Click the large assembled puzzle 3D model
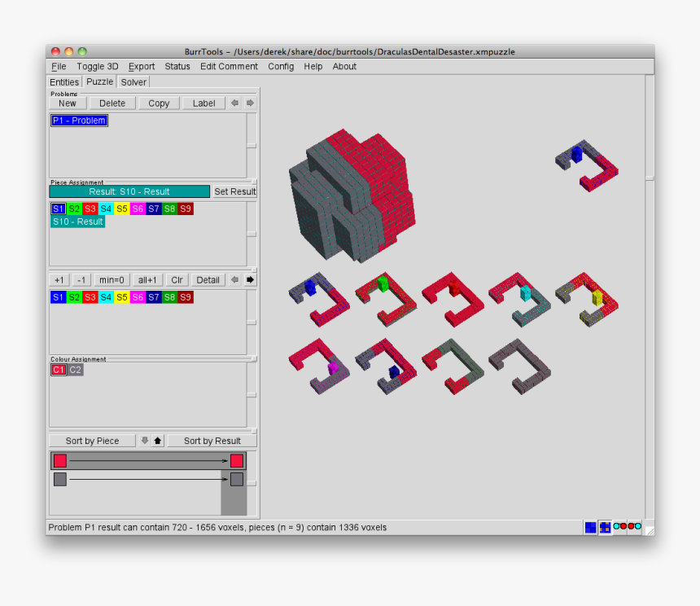 [350, 195]
